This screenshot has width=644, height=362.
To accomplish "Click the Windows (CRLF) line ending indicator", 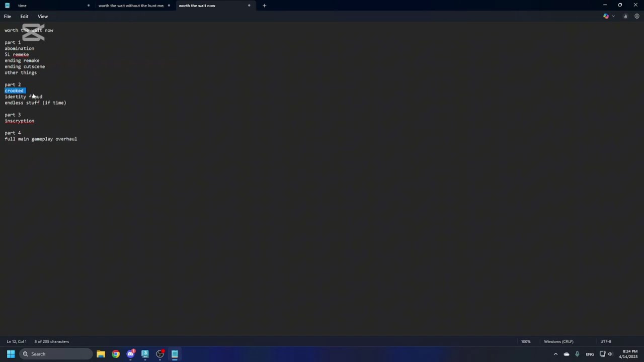I will coord(558,341).
